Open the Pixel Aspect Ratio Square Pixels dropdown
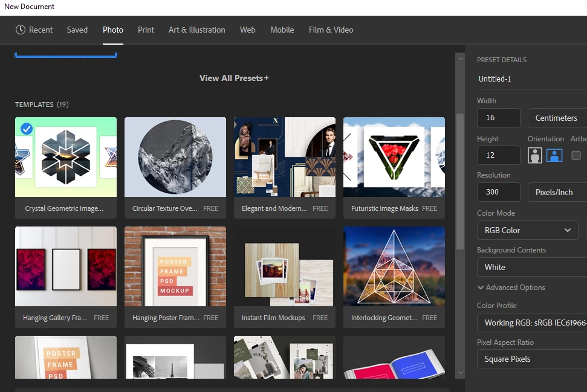This screenshot has height=392, width=587. pos(532,359)
